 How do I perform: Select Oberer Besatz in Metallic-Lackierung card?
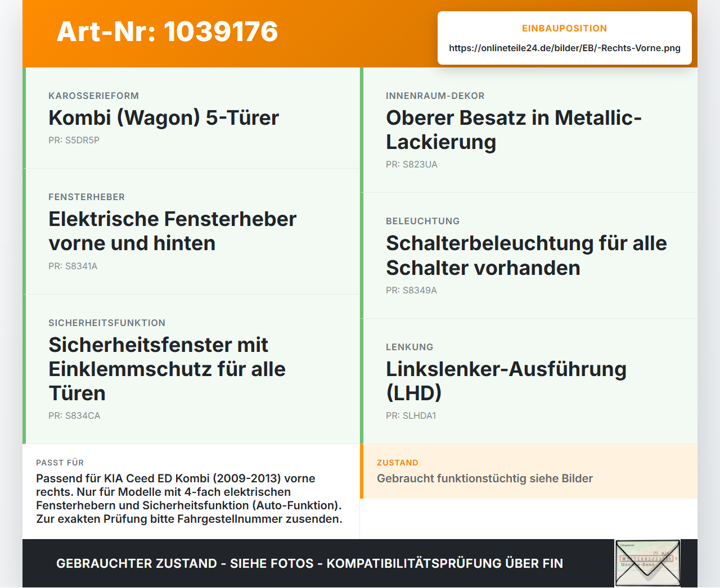click(529, 130)
